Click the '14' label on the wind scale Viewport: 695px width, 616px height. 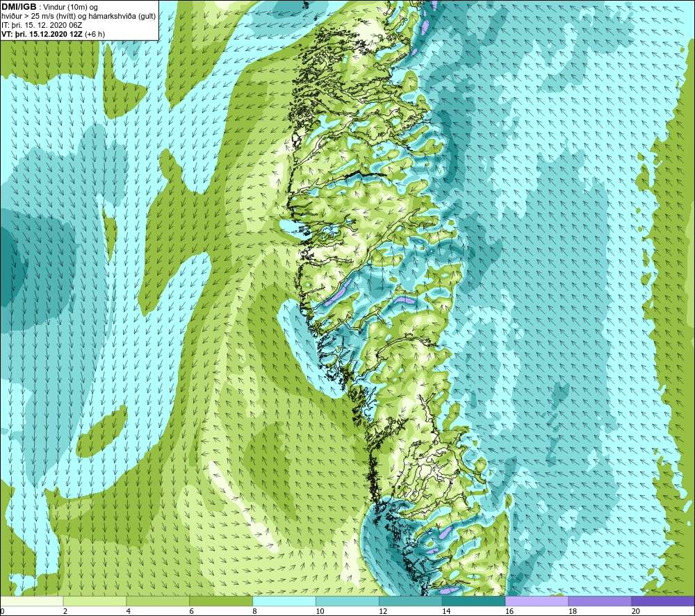click(446, 611)
